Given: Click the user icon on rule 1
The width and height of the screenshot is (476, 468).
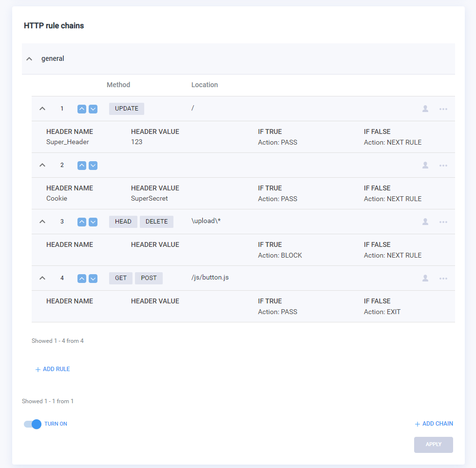Looking at the screenshot, I should [x=425, y=109].
